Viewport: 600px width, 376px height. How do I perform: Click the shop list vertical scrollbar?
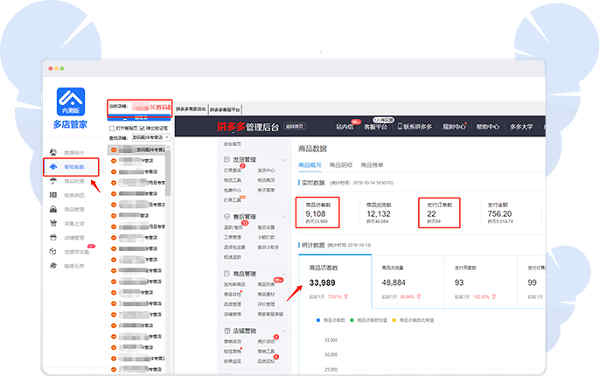(168, 172)
